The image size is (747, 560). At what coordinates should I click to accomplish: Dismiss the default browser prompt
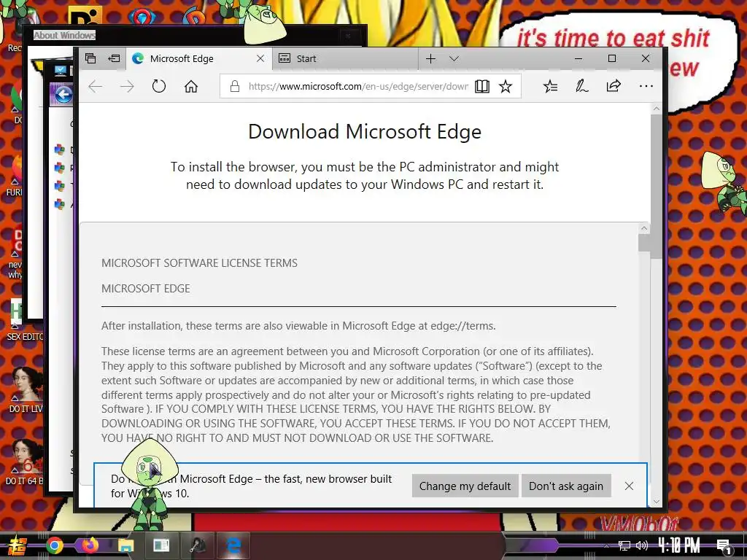629,486
